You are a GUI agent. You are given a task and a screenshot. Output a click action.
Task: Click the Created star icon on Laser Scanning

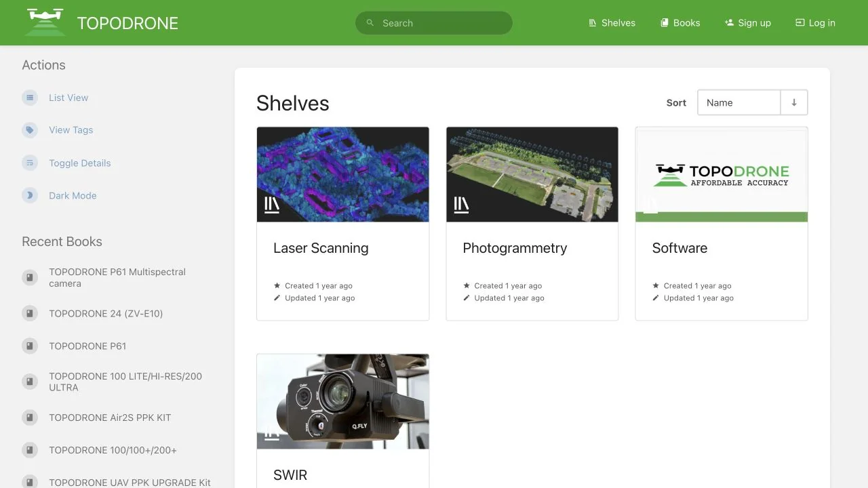[x=277, y=285]
